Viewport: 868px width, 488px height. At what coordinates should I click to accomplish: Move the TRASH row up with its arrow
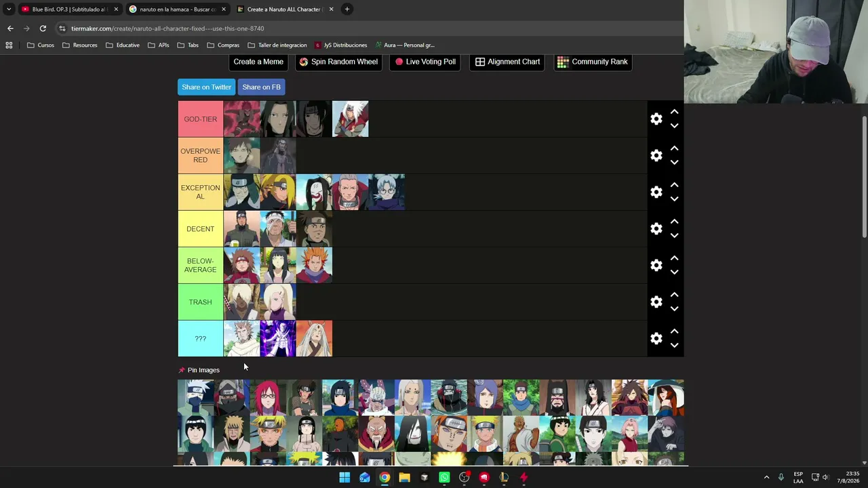pyautogui.click(x=674, y=295)
